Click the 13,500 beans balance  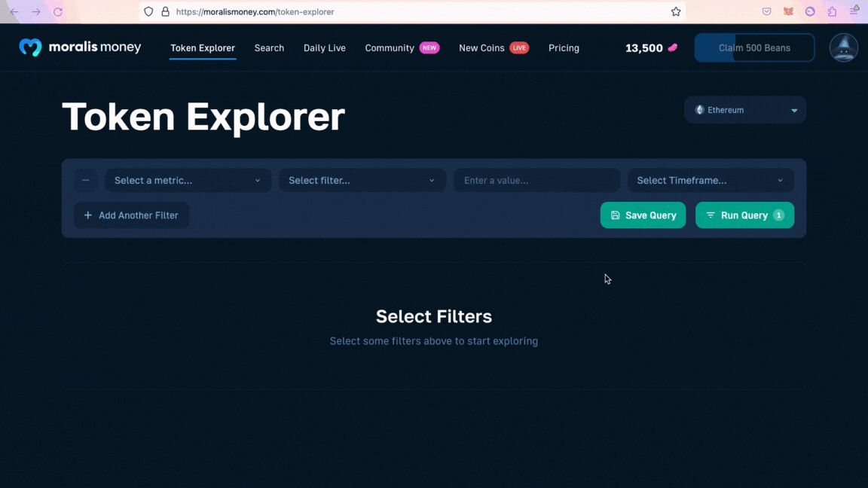click(x=643, y=48)
